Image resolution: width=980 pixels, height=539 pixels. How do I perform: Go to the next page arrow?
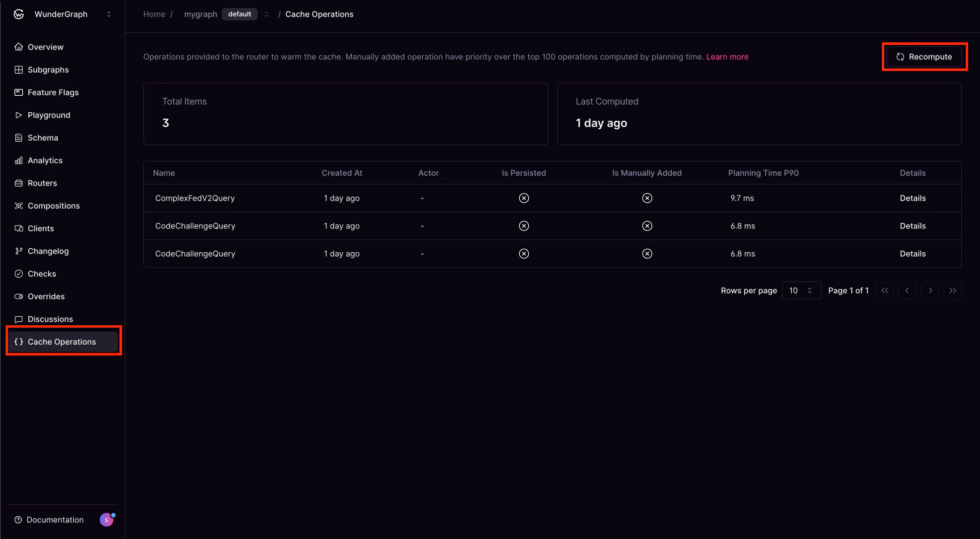930,290
